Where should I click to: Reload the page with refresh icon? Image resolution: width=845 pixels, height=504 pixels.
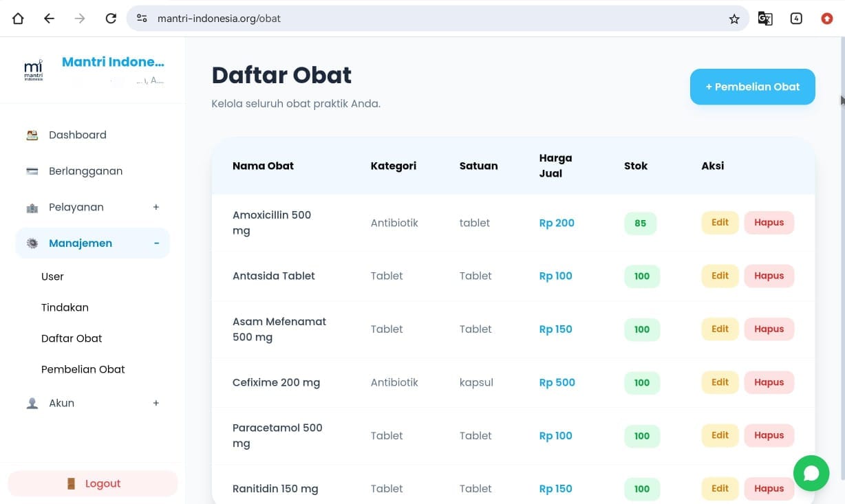[x=111, y=19]
